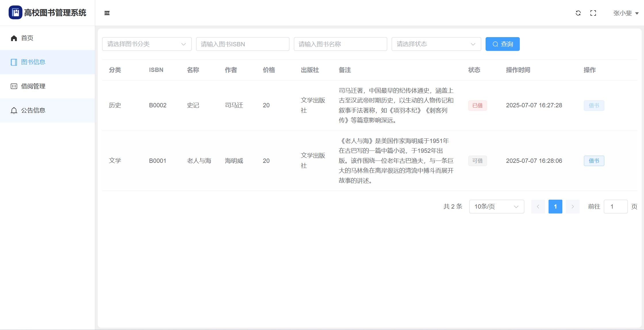
Task: Click the borrowing management icon
Action: click(x=14, y=86)
